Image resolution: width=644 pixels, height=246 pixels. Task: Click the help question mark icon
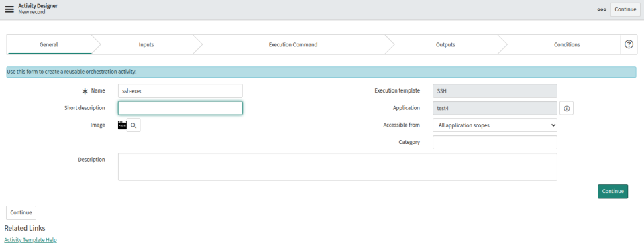point(629,44)
